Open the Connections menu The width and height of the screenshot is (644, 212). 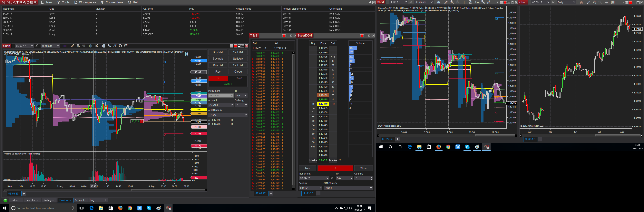112,2
